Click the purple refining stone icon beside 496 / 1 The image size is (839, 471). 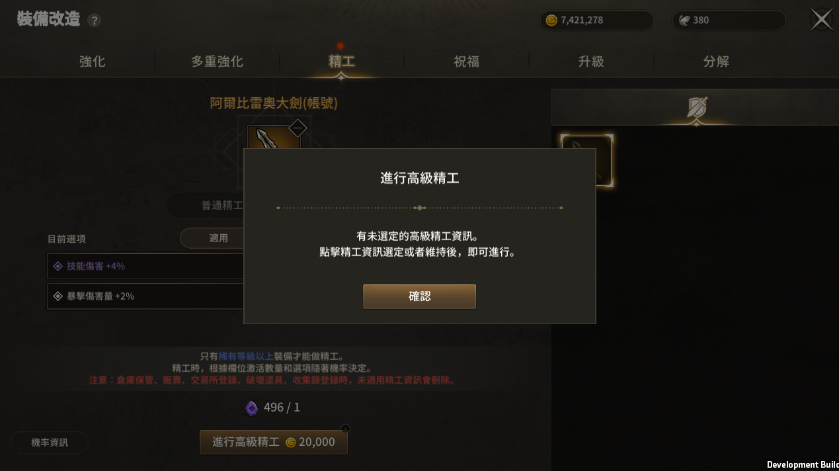pos(251,408)
